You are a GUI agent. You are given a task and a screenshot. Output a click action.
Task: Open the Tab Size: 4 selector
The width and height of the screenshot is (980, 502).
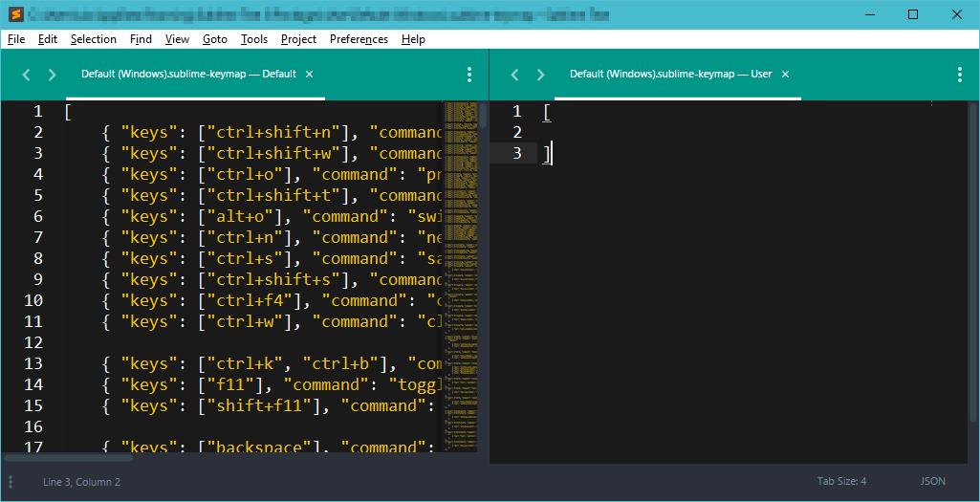click(x=842, y=481)
